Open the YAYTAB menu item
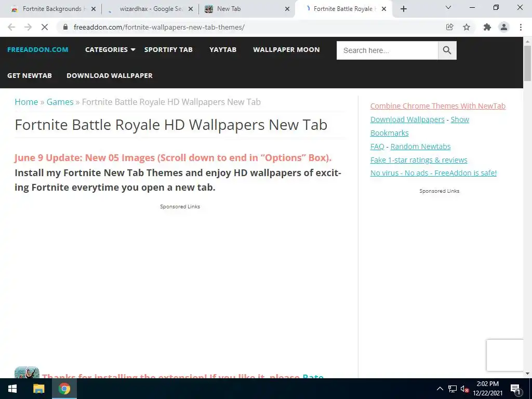The image size is (532, 399). tap(223, 49)
